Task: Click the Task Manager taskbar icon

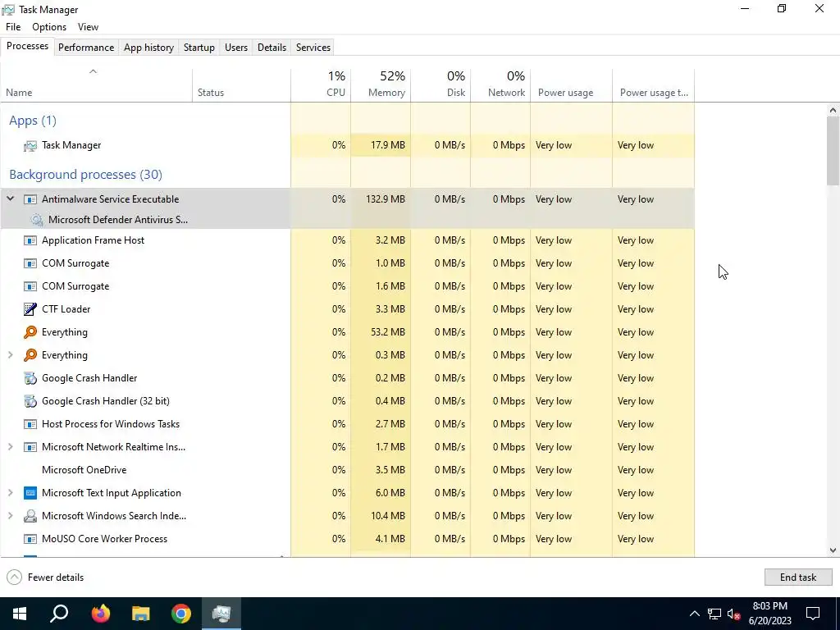Action: pyautogui.click(x=221, y=614)
